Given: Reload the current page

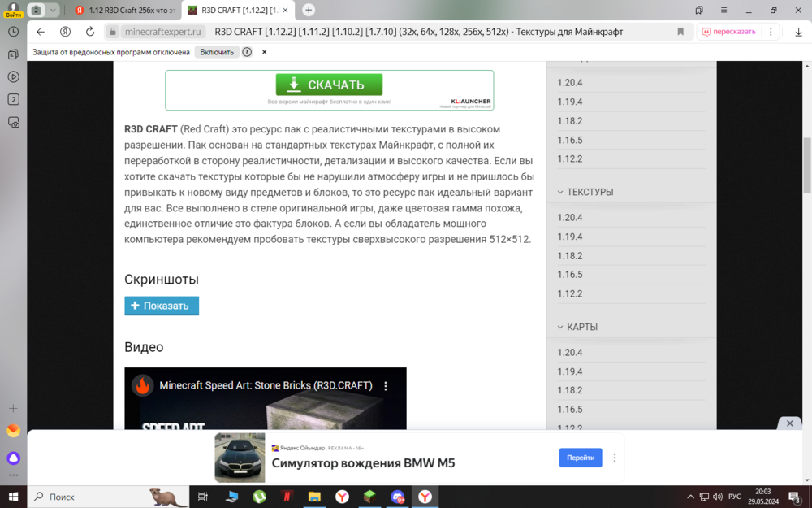Looking at the screenshot, I should [x=90, y=32].
